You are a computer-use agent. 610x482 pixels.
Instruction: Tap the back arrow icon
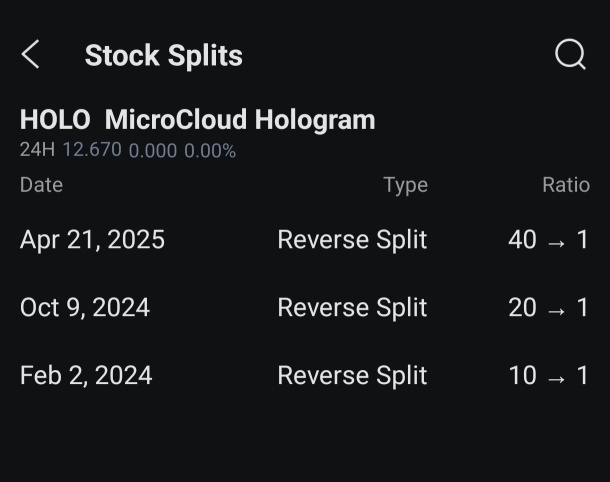click(30, 54)
